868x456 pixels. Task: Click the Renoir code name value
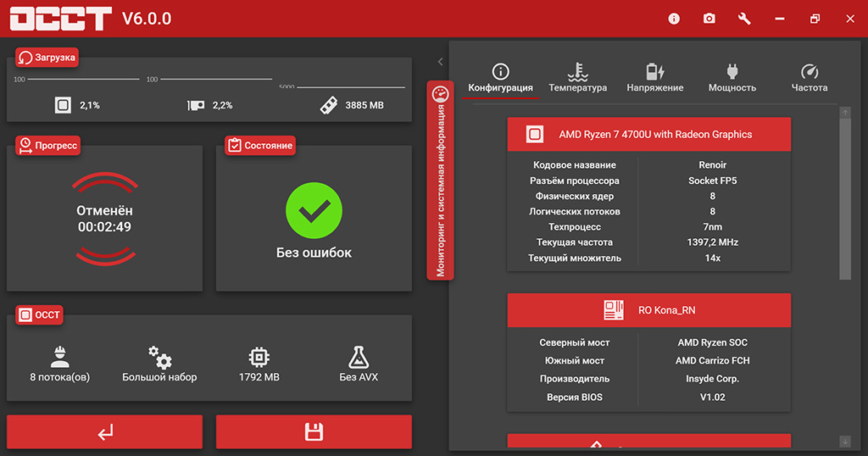click(x=712, y=165)
